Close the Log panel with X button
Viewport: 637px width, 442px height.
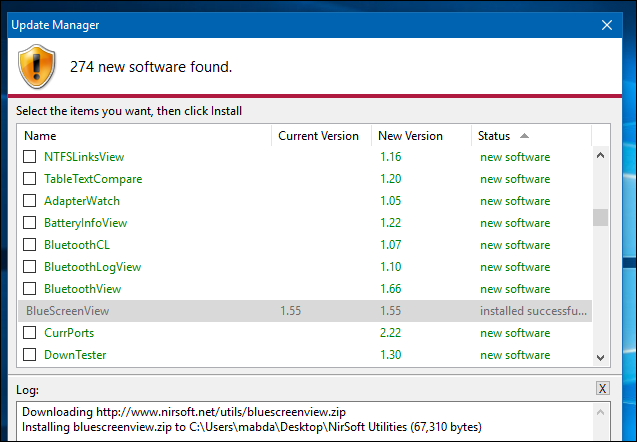pos(602,388)
